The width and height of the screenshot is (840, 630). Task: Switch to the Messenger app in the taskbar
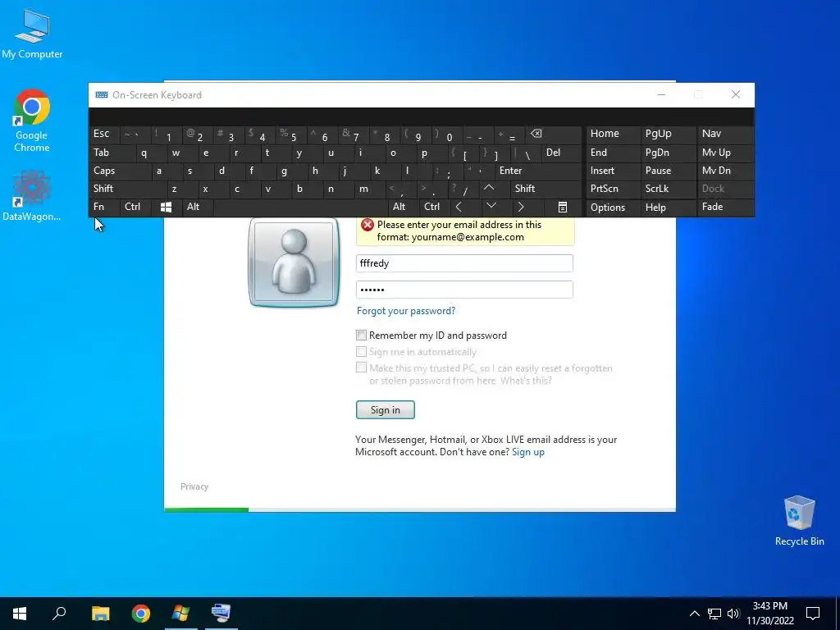(x=181, y=614)
